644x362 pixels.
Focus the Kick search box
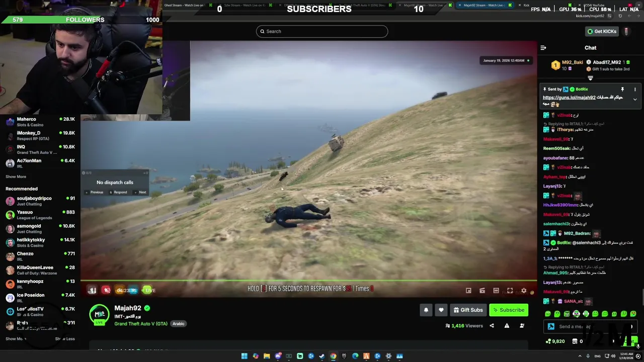click(322, 31)
